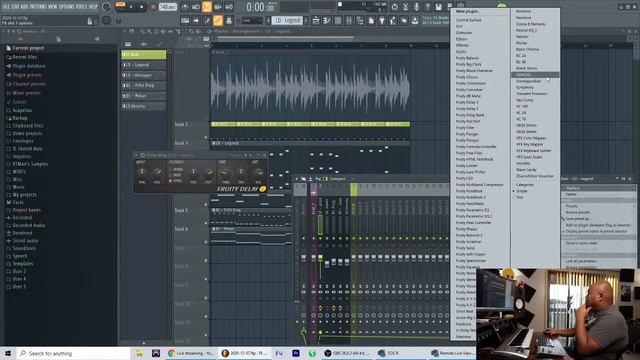Click the leftmost icon above the pattern list
The width and height of the screenshot is (640, 360).
(128, 44)
